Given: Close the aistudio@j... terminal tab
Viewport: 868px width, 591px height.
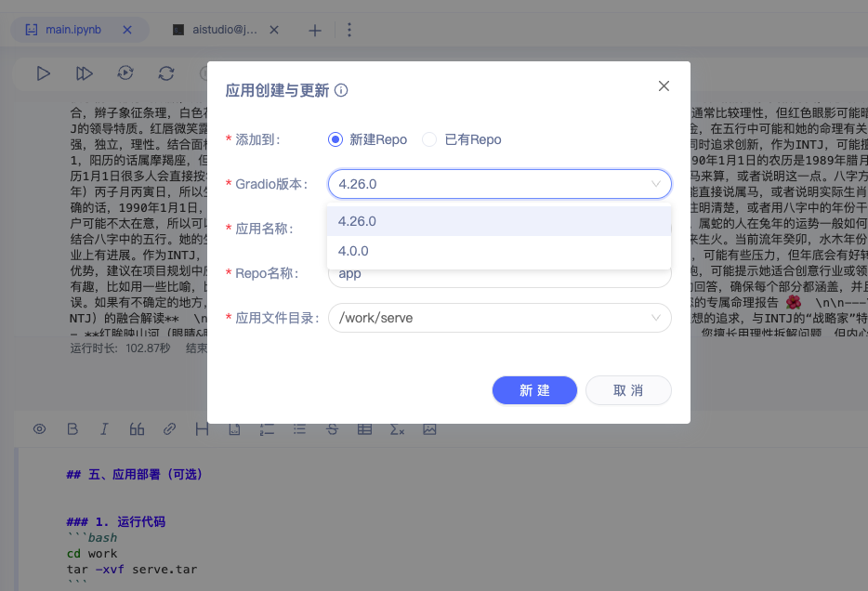Looking at the screenshot, I should [x=274, y=30].
